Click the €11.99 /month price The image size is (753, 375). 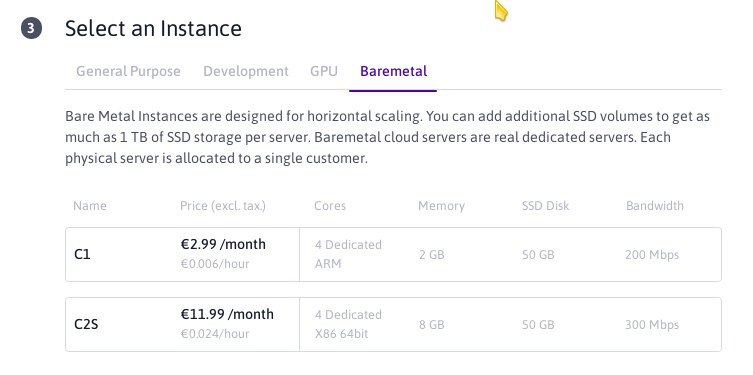click(x=227, y=314)
